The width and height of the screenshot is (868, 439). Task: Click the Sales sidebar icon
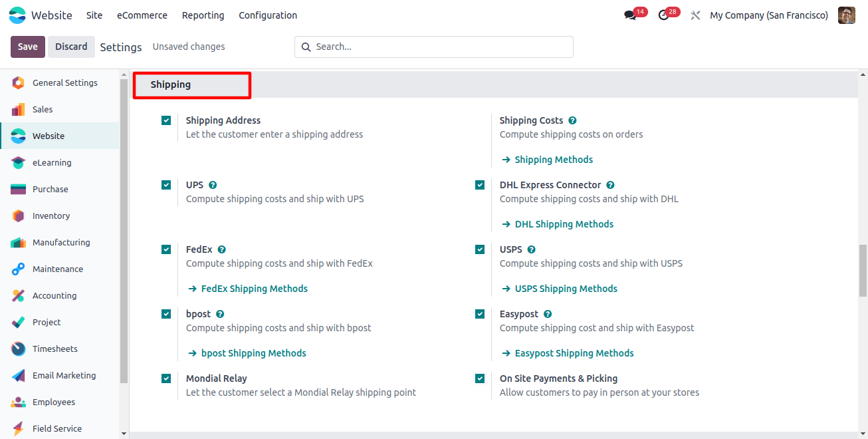[18, 110]
